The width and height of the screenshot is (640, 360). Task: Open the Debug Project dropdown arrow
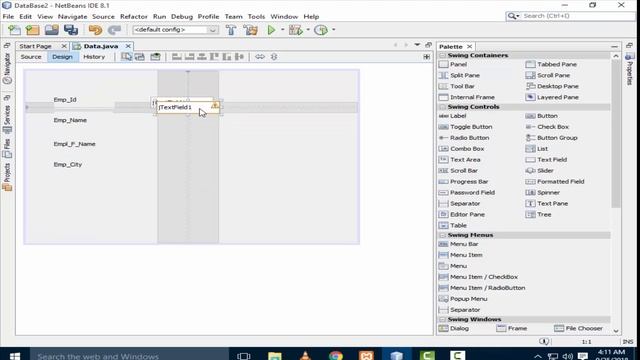[308, 30]
